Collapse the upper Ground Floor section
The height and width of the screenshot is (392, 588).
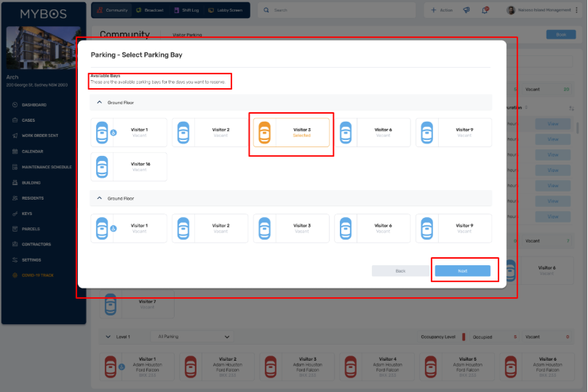pos(99,103)
